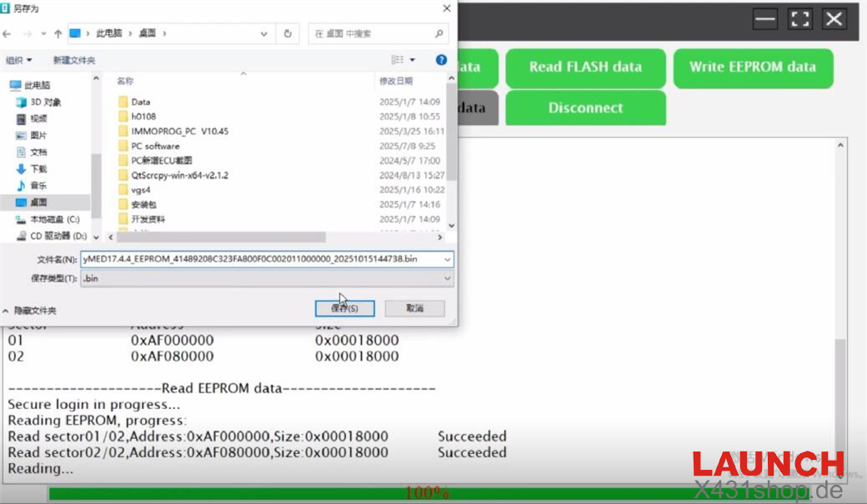Open the IMMOPROG_PC V10.45 folder

tap(179, 131)
